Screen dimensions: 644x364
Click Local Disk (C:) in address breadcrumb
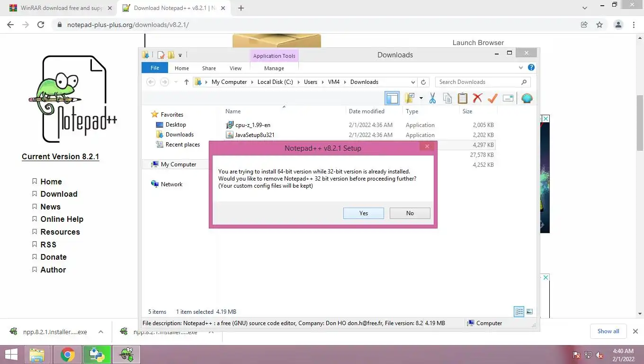click(275, 82)
